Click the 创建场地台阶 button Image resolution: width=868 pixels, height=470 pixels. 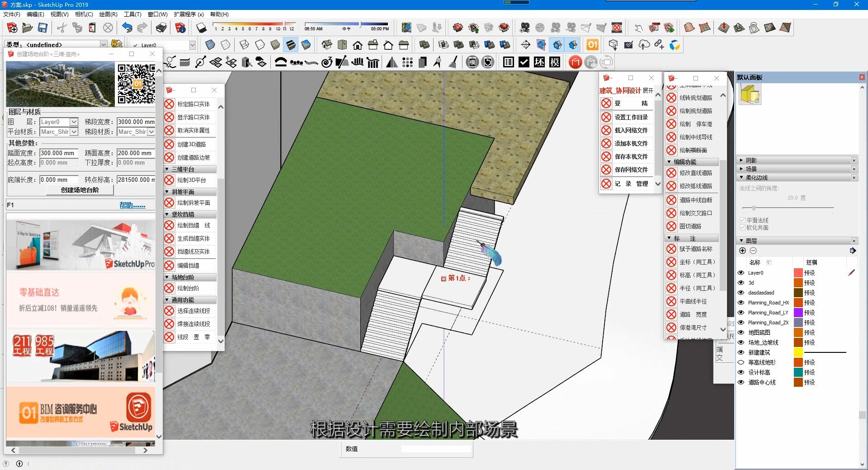[80, 190]
